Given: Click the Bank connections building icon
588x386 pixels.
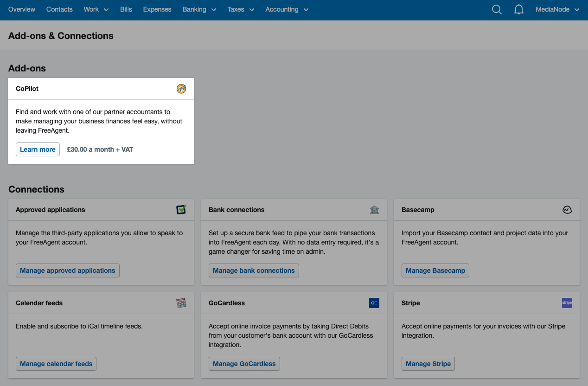Looking at the screenshot, I should point(374,210).
